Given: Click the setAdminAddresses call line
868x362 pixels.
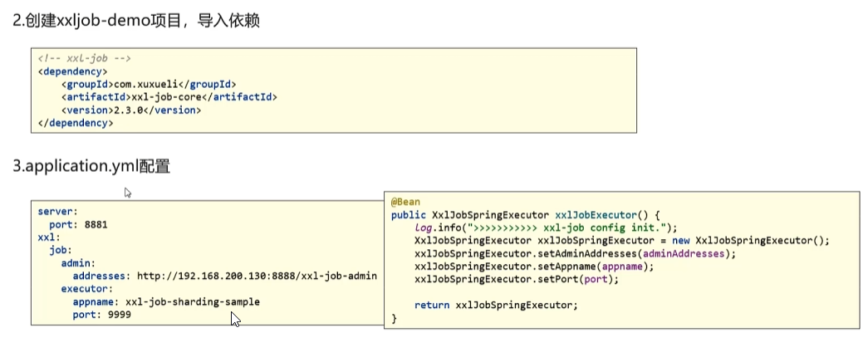Looking at the screenshot, I should pyautogui.click(x=575, y=253).
